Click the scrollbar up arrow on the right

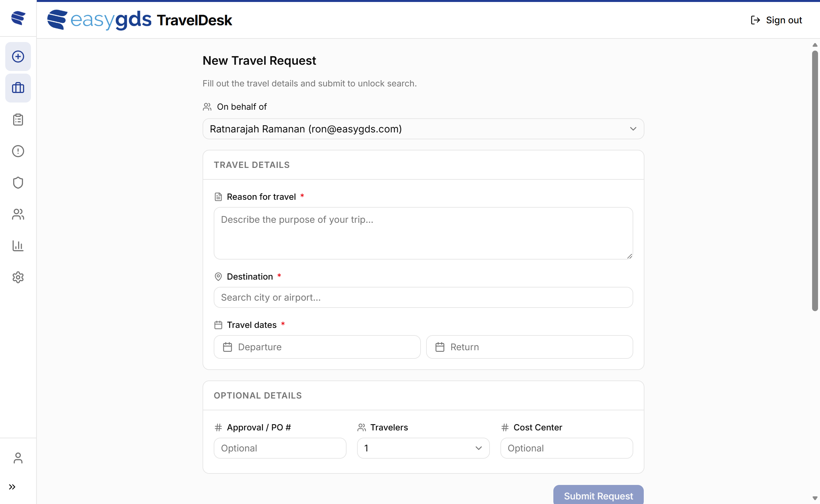click(815, 45)
